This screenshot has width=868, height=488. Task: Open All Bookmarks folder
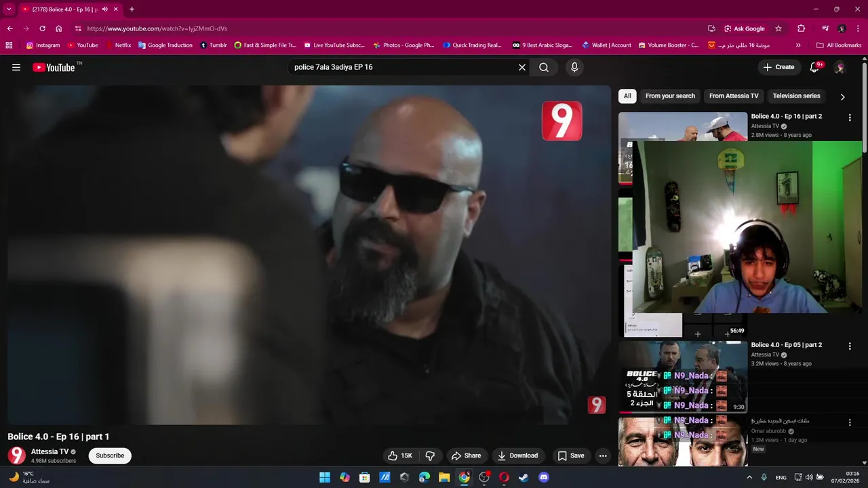[839, 45]
